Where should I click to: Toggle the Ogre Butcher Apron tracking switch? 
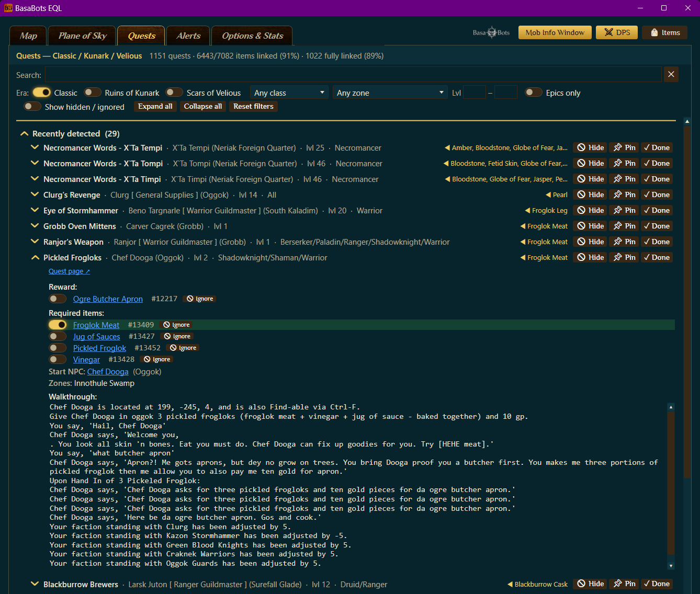[x=58, y=299]
